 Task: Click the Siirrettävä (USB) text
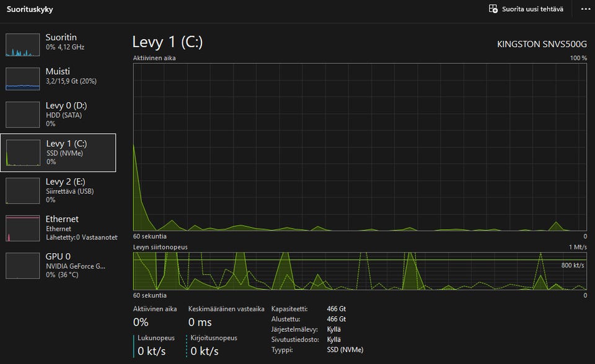pyautogui.click(x=70, y=191)
